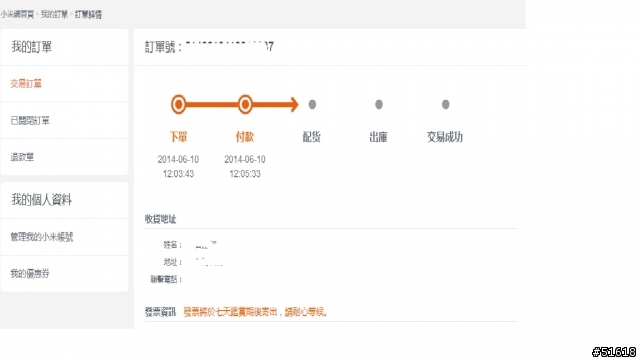The width and height of the screenshot is (640, 360).
Task: Open 交易訂單 in the sidebar
Action: tap(26, 84)
